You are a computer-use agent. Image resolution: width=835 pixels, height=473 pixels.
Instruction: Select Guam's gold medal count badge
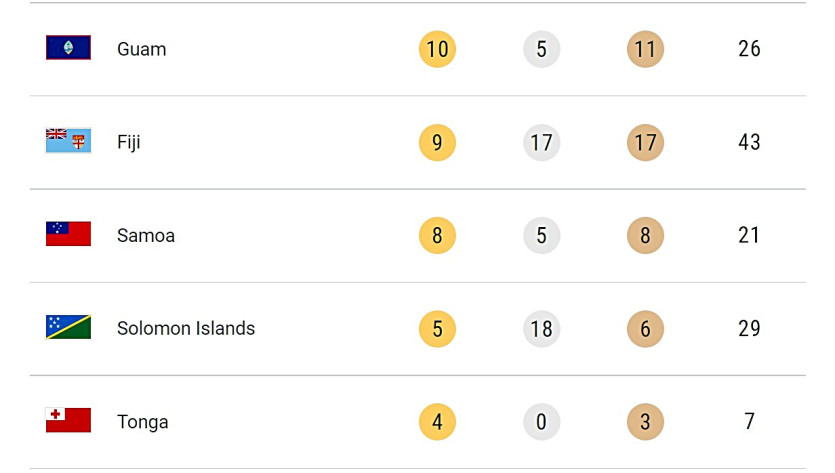437,49
